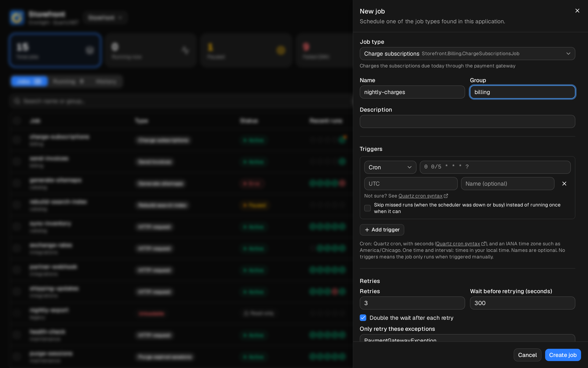Click the UTC time zone field
This screenshot has height=368, width=588.
411,184
